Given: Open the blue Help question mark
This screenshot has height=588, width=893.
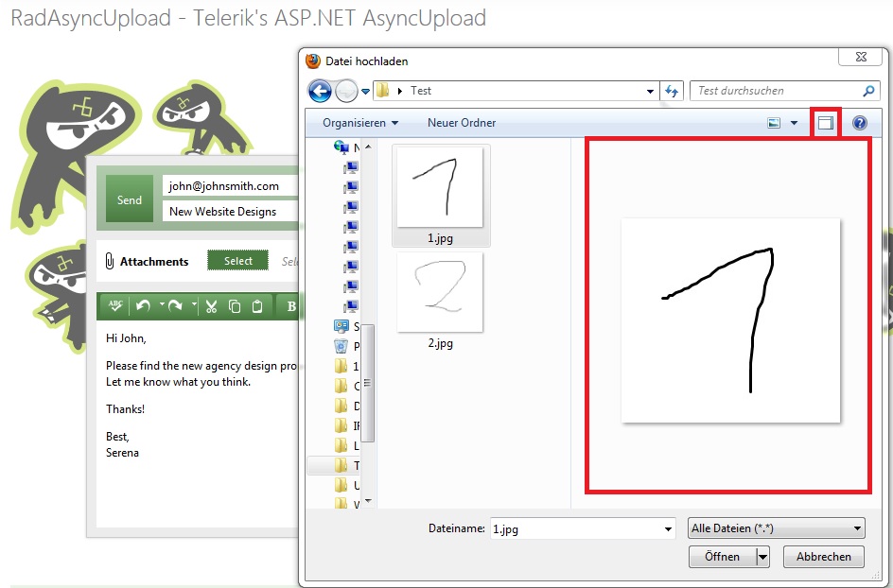Looking at the screenshot, I should (859, 123).
